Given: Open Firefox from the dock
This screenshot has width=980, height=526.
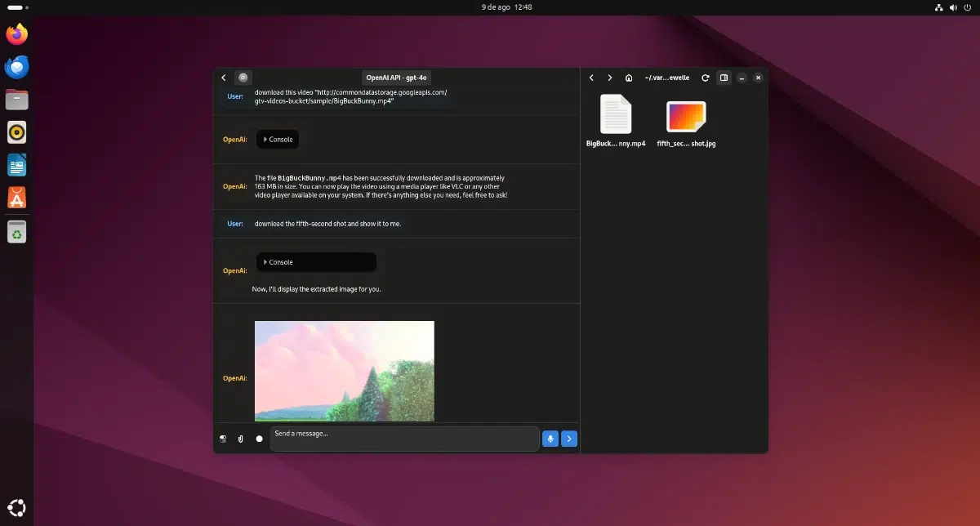Looking at the screenshot, I should click(x=17, y=34).
